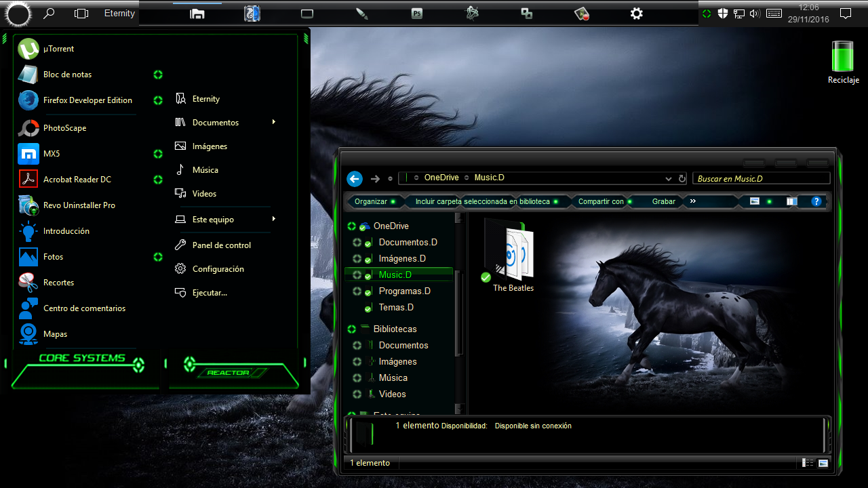Click the Grabar toolbar button
Screen dimensions: 868x488
coord(663,201)
